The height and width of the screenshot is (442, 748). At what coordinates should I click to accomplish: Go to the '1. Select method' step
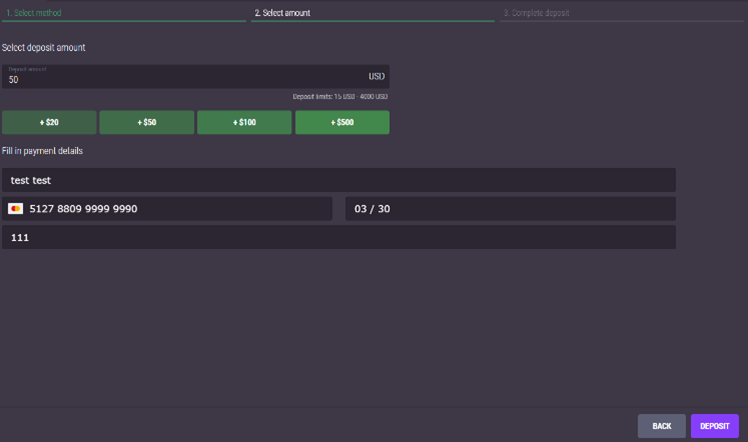[x=33, y=13]
